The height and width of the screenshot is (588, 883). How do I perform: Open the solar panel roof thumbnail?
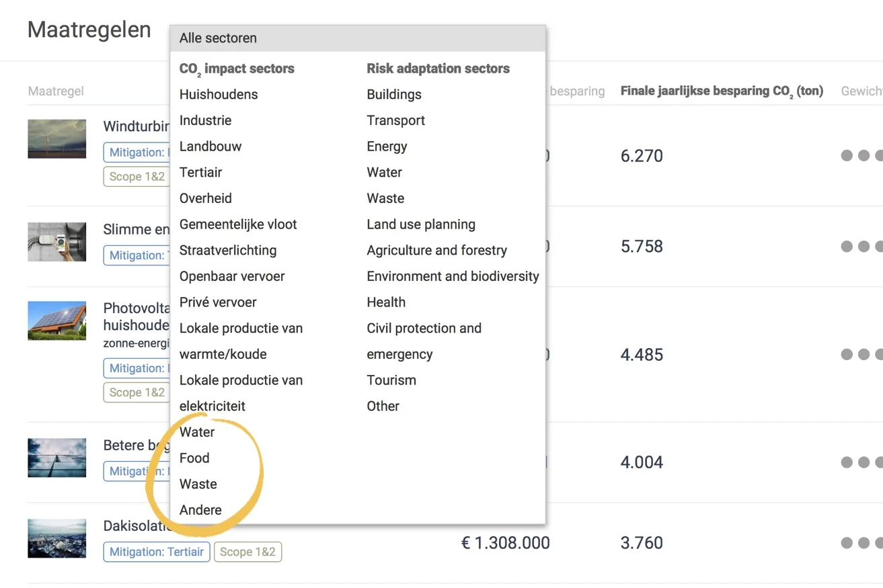coord(57,321)
